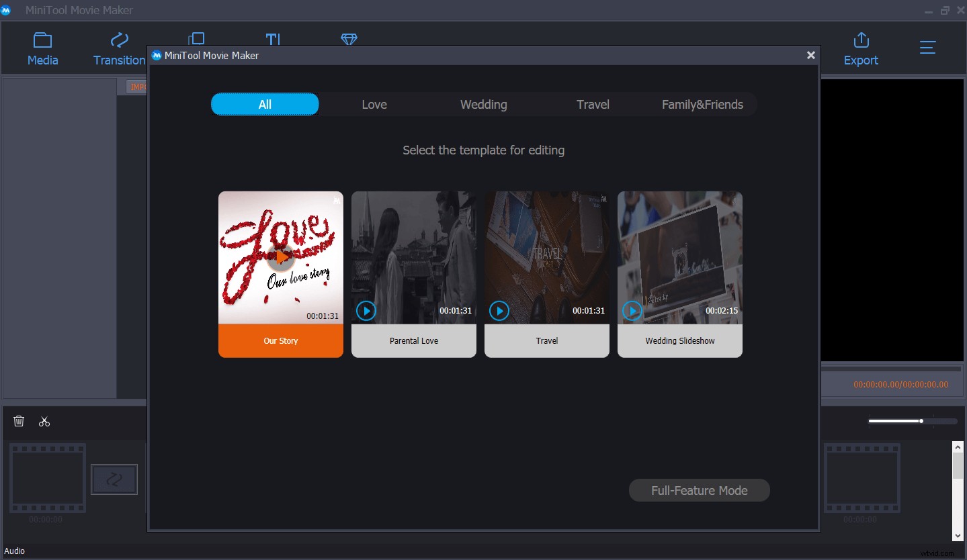Switch to the Wedding templates tab

483,104
